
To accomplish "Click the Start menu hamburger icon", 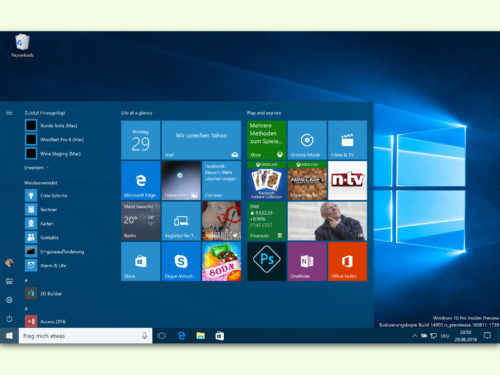I will (9, 113).
